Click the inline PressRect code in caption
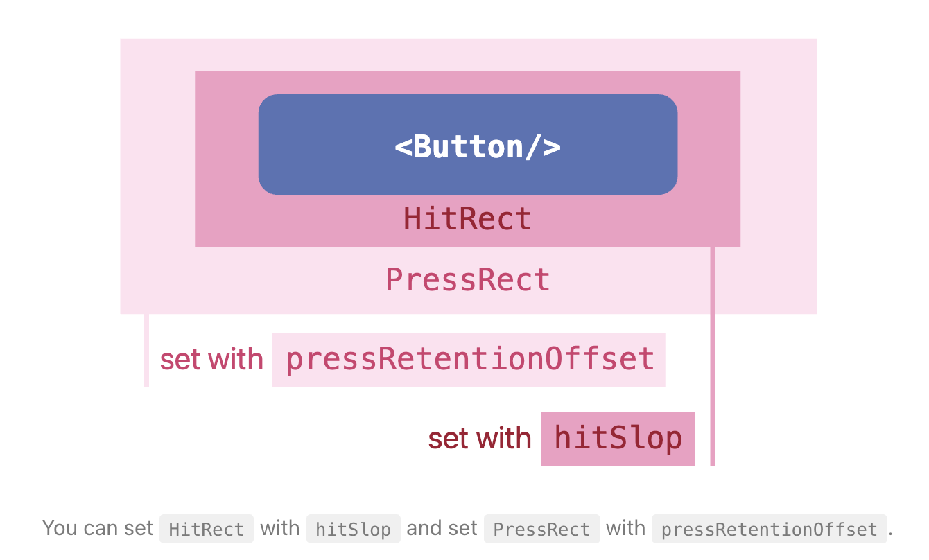Image resolution: width=929 pixels, height=560 pixels. pyautogui.click(x=541, y=529)
